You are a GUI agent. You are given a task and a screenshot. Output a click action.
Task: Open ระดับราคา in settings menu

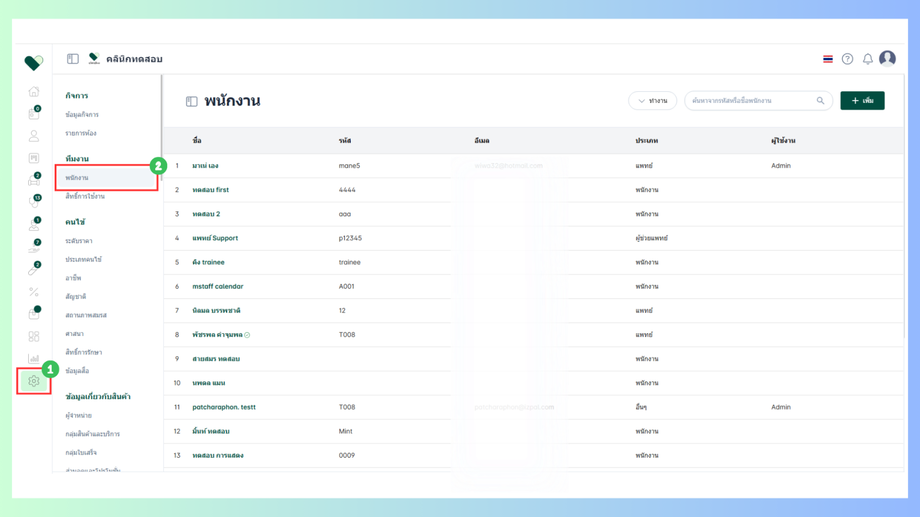tap(79, 241)
